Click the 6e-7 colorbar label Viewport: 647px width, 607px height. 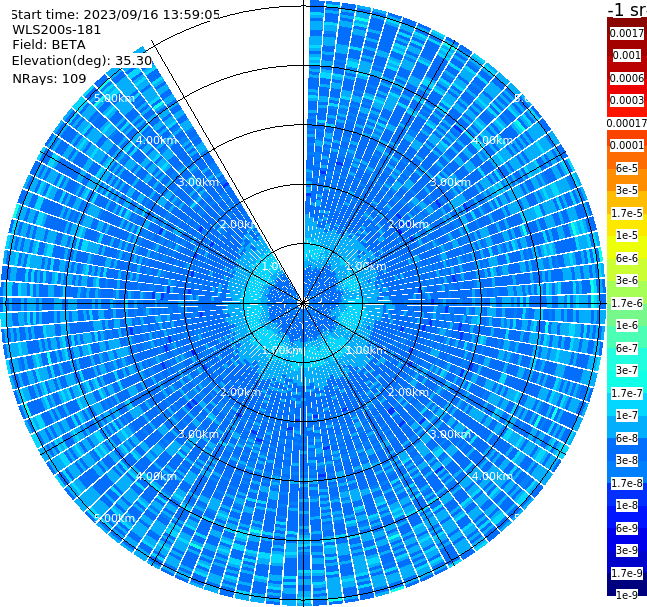(x=627, y=348)
